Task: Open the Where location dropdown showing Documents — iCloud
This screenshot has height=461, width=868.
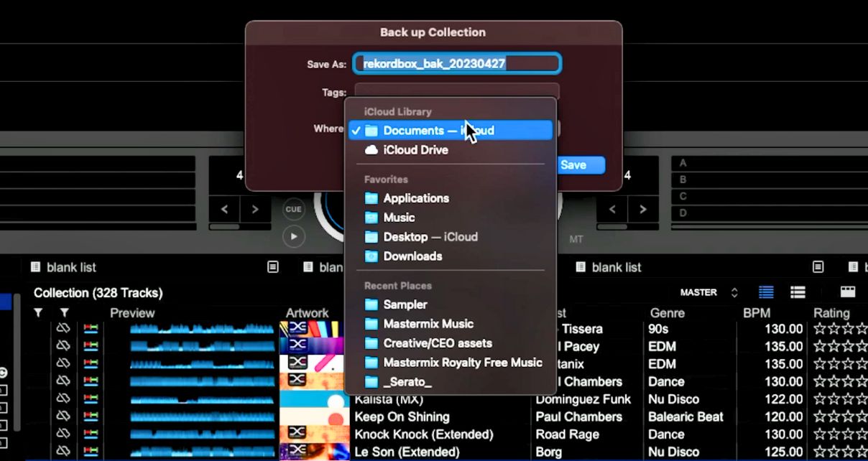Action: (x=451, y=131)
